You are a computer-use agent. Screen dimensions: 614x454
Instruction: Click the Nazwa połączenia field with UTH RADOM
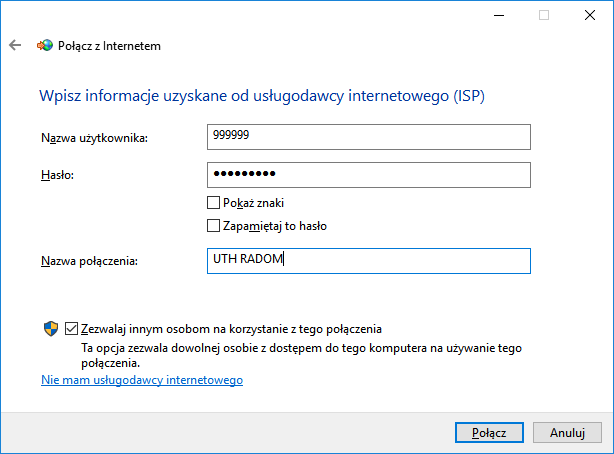click(367, 261)
